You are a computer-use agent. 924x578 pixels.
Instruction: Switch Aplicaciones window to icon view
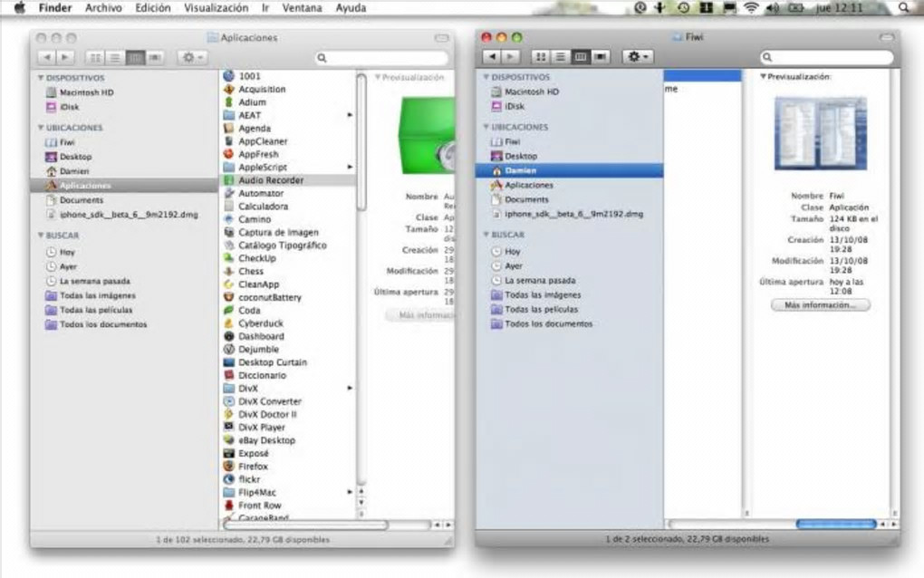point(95,57)
